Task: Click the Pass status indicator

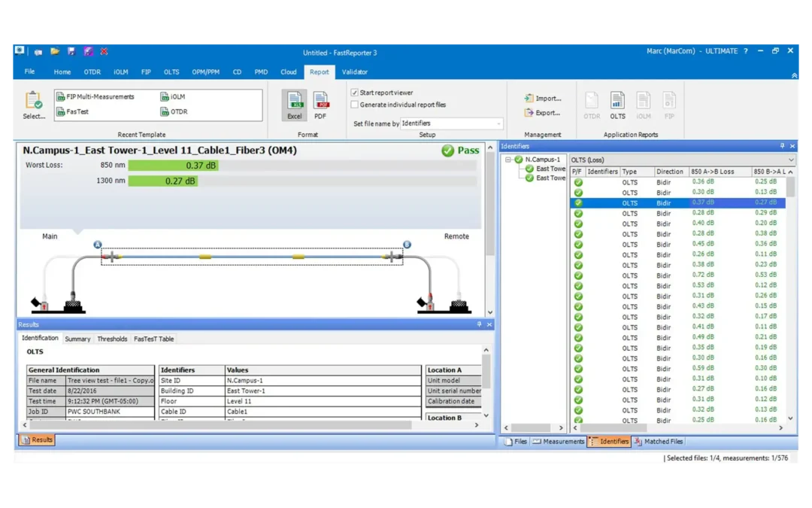Action: click(460, 151)
